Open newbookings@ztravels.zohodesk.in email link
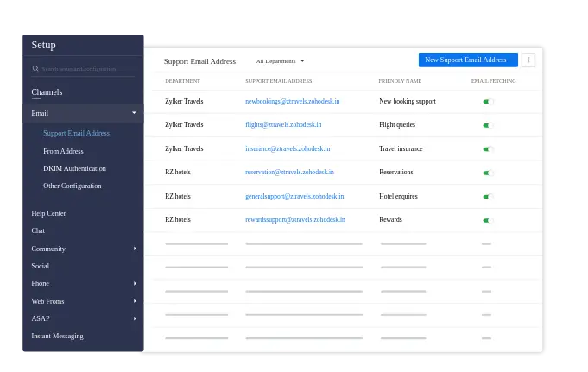Image resolution: width=588 pixels, height=372 pixels. [292, 102]
